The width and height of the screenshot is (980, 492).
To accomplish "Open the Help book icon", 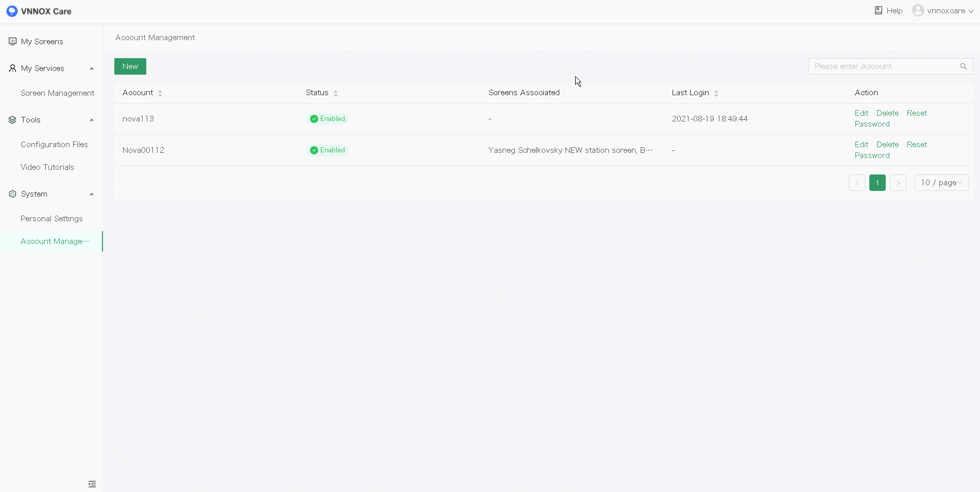I will pos(879,10).
